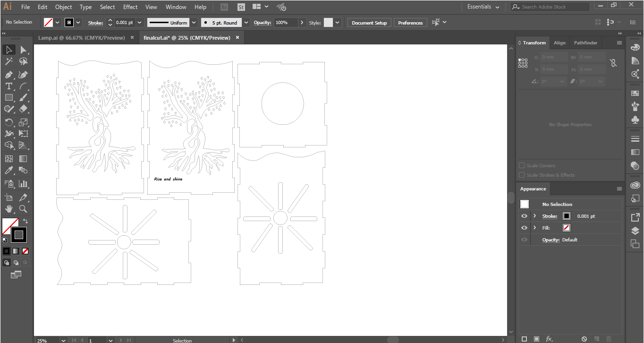The width and height of the screenshot is (644, 343).
Task: Select the Eyedropper tool
Action: point(8,170)
